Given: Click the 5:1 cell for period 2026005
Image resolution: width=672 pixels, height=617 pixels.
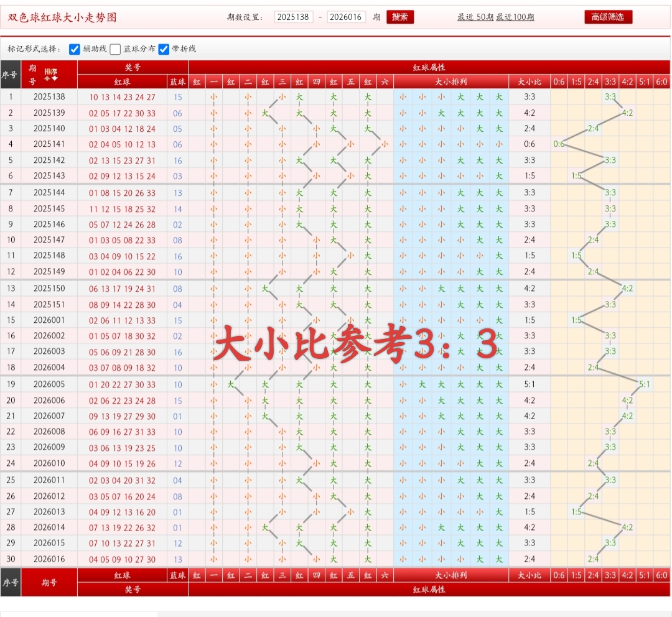Looking at the screenshot, I should coord(645,384).
